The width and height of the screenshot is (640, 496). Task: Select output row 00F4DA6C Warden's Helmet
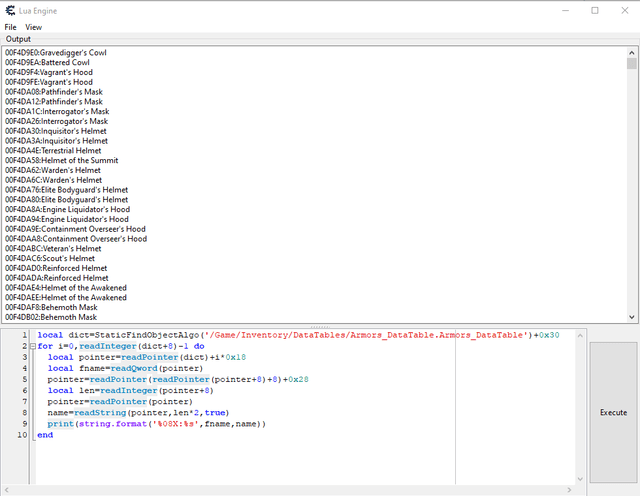(53, 180)
